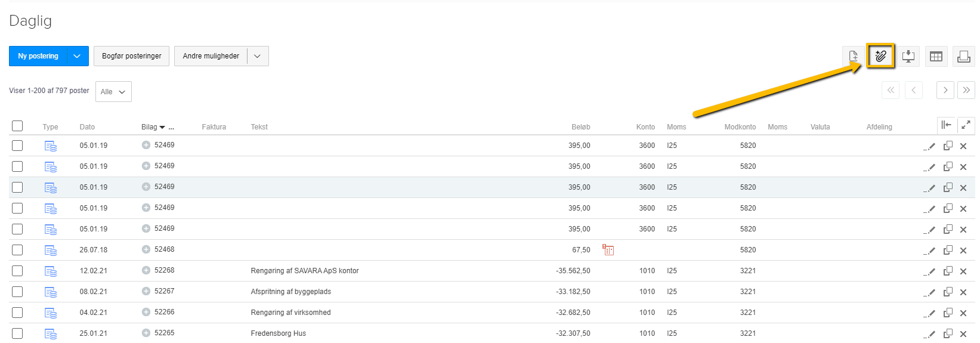
Task: Toggle the select-all checkbox in header
Action: [17, 126]
